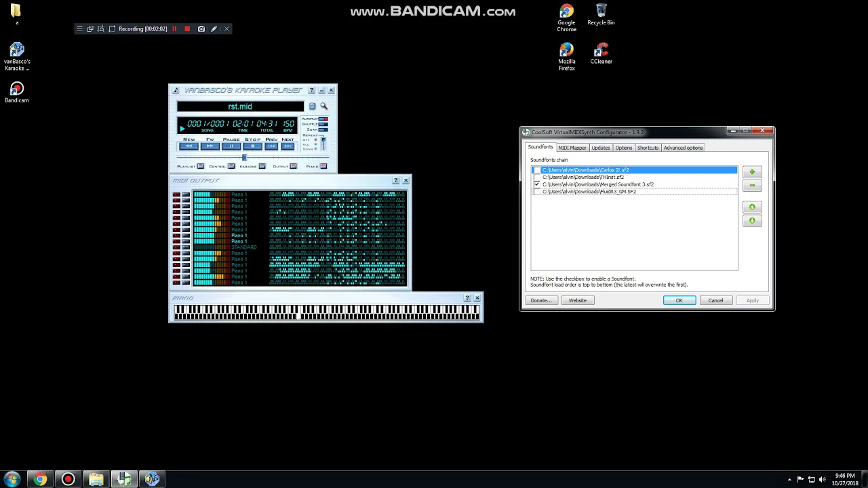Screen dimensions: 868x488
Task: Mute the STANDARD drum channel
Action: [x=176, y=247]
